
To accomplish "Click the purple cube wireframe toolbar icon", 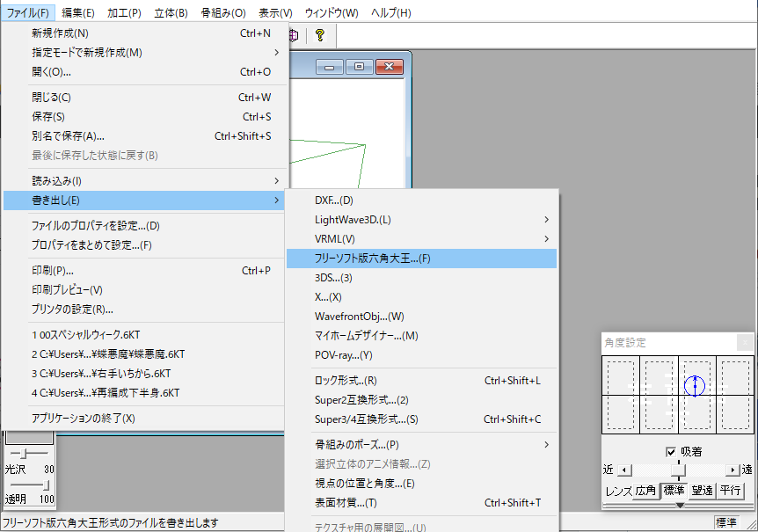I will tap(295, 36).
